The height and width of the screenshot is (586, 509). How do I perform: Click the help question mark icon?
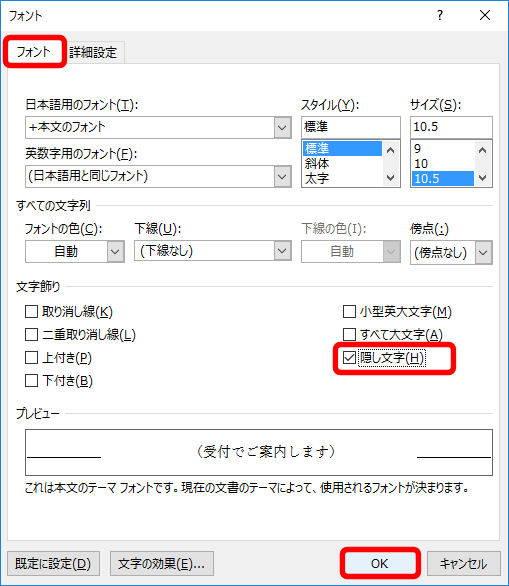440,15
